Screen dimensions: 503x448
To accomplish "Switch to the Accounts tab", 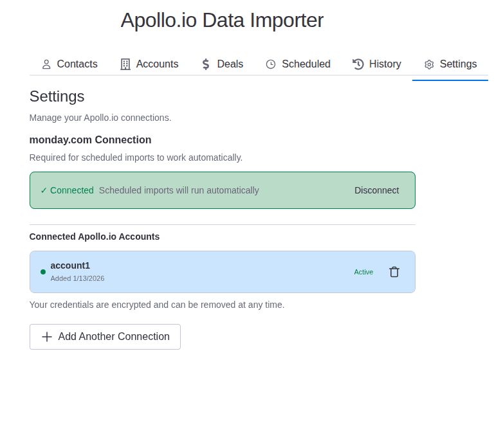I will 149,64.
